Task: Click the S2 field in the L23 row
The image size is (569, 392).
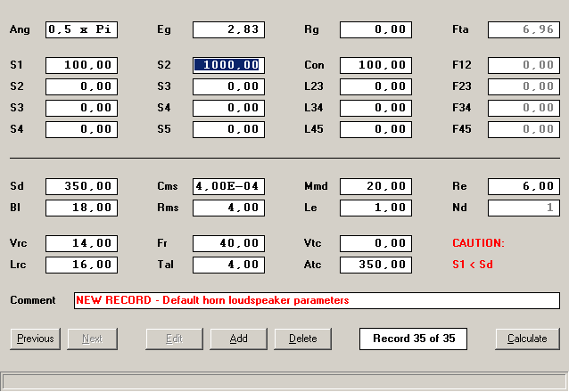Action: click(81, 86)
